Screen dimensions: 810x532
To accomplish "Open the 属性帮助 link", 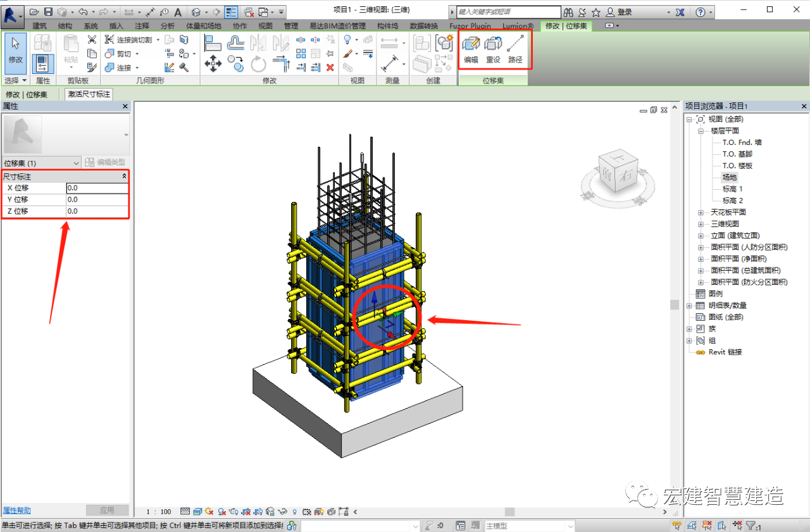I will coord(17,510).
